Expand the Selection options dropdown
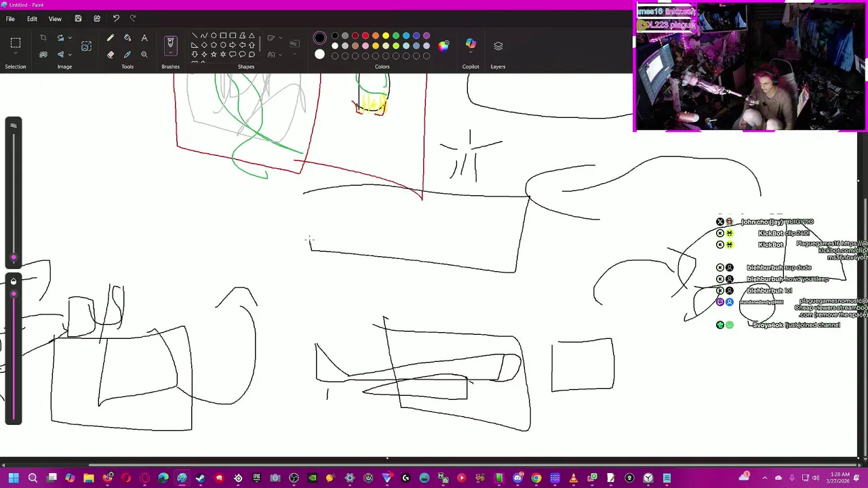The width and height of the screenshot is (868, 488). [16, 53]
